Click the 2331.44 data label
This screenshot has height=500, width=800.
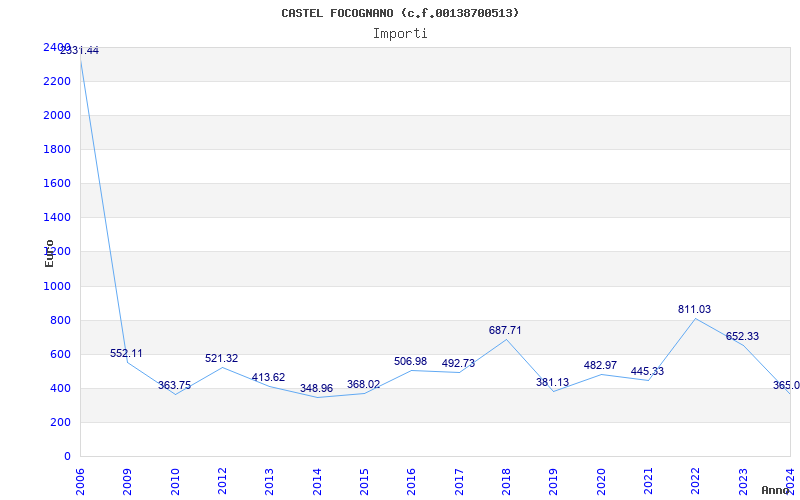coord(80,51)
